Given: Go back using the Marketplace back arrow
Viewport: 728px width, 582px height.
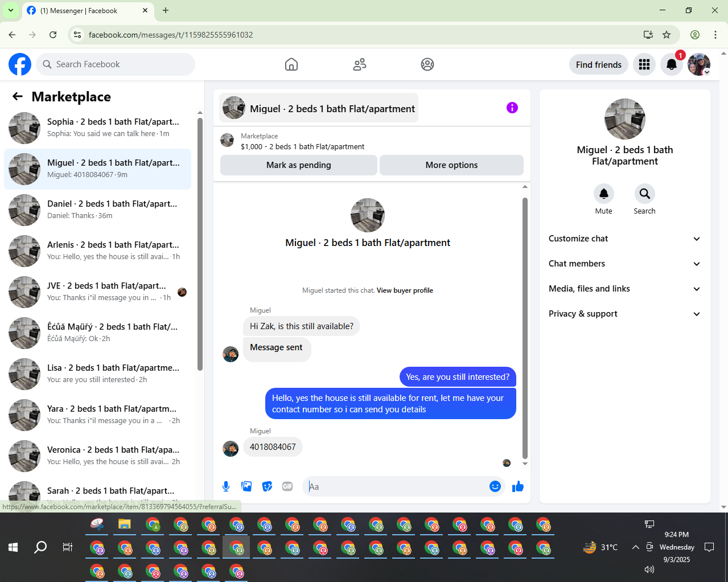Looking at the screenshot, I should point(18,97).
